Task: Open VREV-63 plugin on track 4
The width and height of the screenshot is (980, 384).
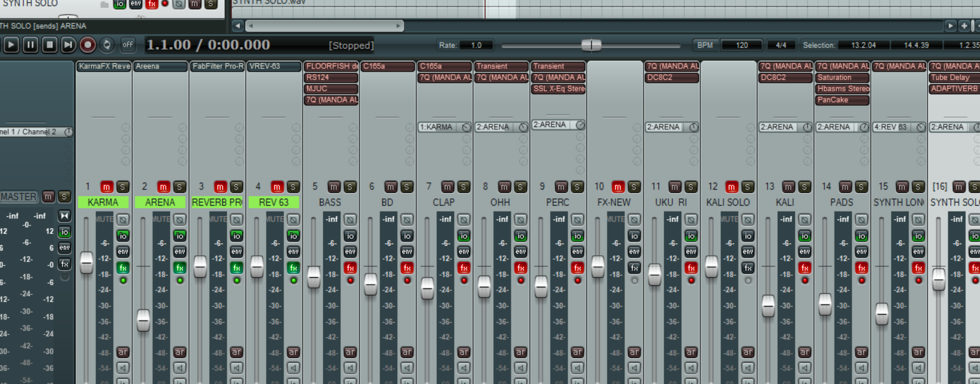Action: [x=274, y=66]
